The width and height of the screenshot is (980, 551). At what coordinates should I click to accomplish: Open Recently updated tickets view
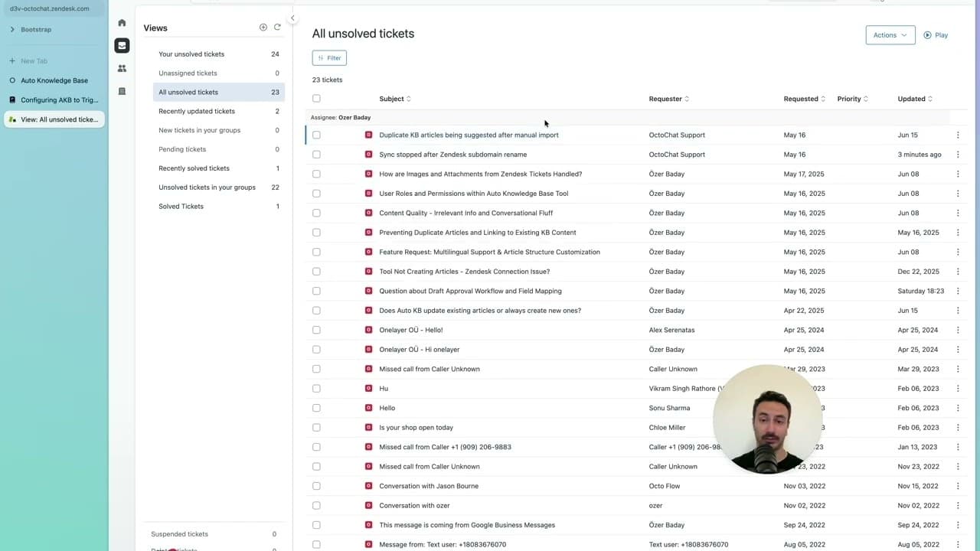coord(218,112)
